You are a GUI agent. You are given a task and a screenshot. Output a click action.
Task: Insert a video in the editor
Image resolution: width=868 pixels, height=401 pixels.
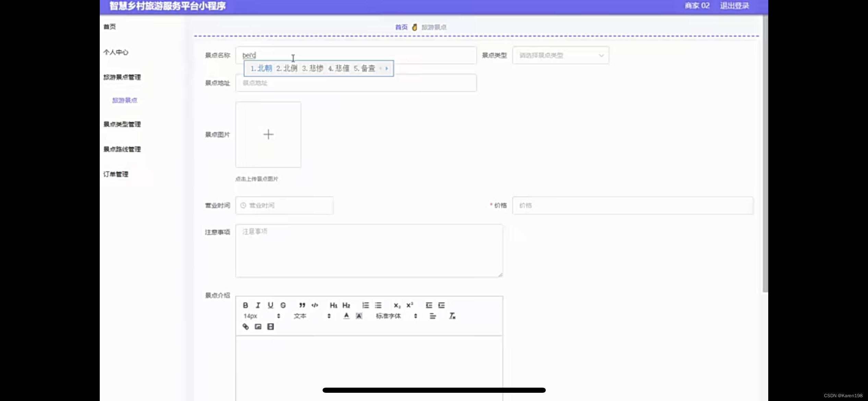coord(270,327)
